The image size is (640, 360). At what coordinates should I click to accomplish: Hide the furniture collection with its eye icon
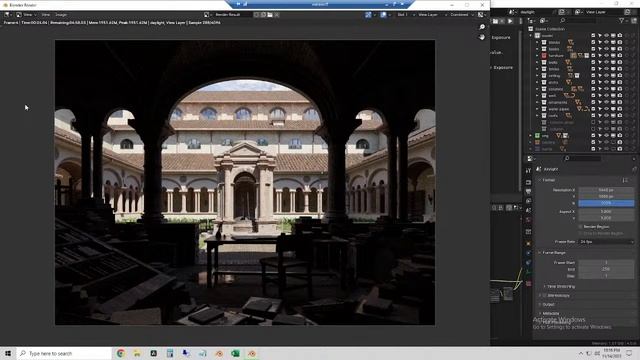pyautogui.click(x=607, y=56)
